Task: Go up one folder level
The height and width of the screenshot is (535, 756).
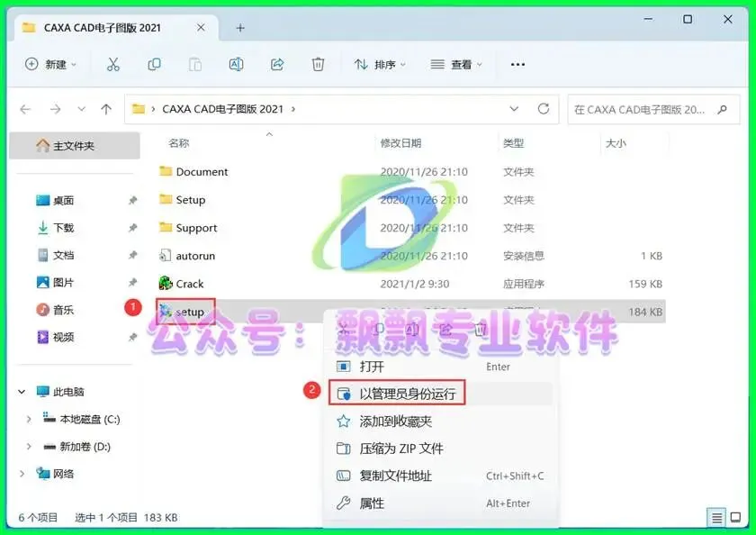Action: click(106, 110)
